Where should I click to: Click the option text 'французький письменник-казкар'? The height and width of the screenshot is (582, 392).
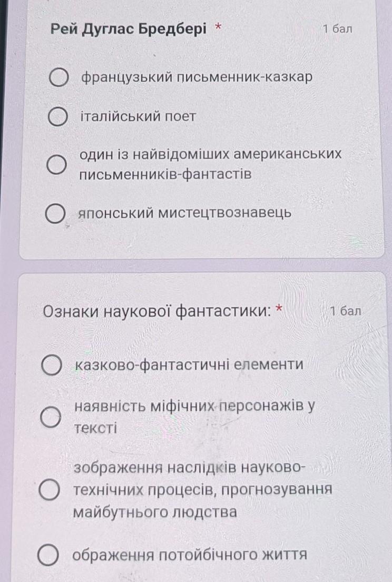pos(197,77)
